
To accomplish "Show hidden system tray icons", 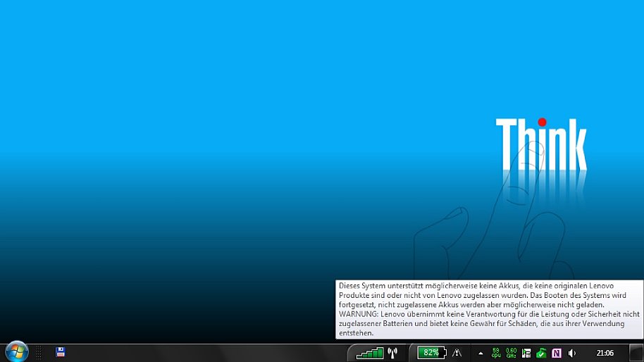I will (x=481, y=353).
